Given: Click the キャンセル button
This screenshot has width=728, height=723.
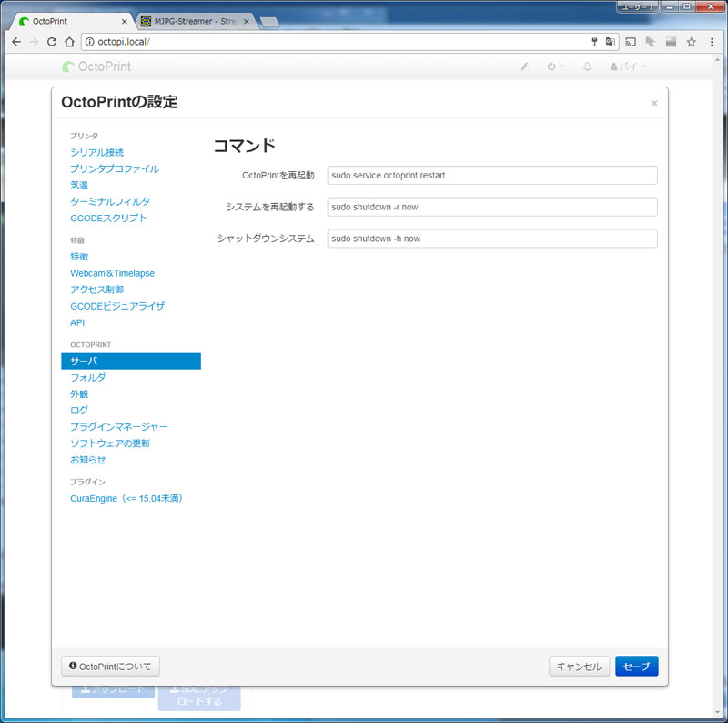Looking at the screenshot, I should (x=579, y=667).
